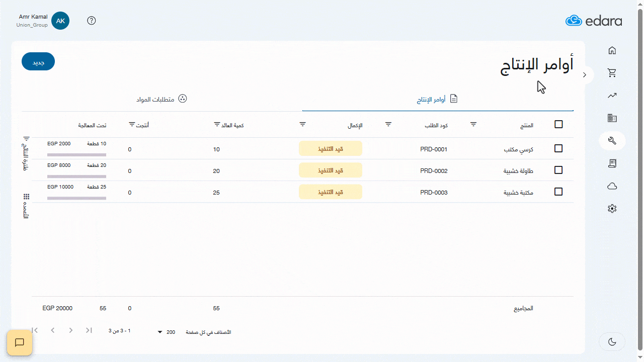Image resolution: width=644 pixels, height=362 pixels.
Task: Open the filter menu of the المنتج column
Action: coord(473,124)
